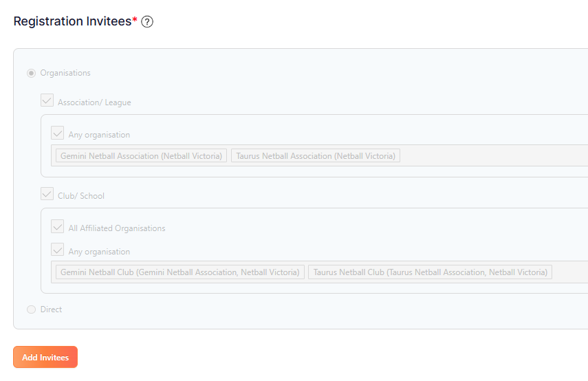Select the Organisations radio button

[x=31, y=73]
